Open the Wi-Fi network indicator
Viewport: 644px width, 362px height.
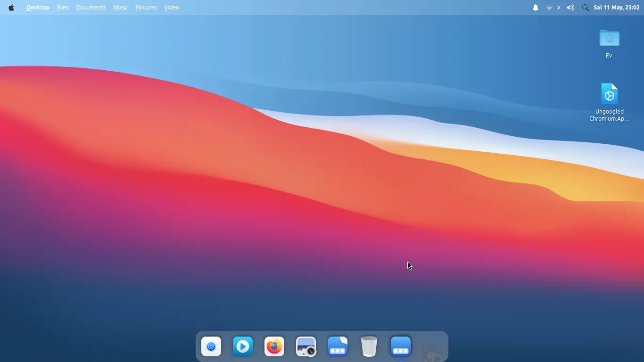(549, 8)
